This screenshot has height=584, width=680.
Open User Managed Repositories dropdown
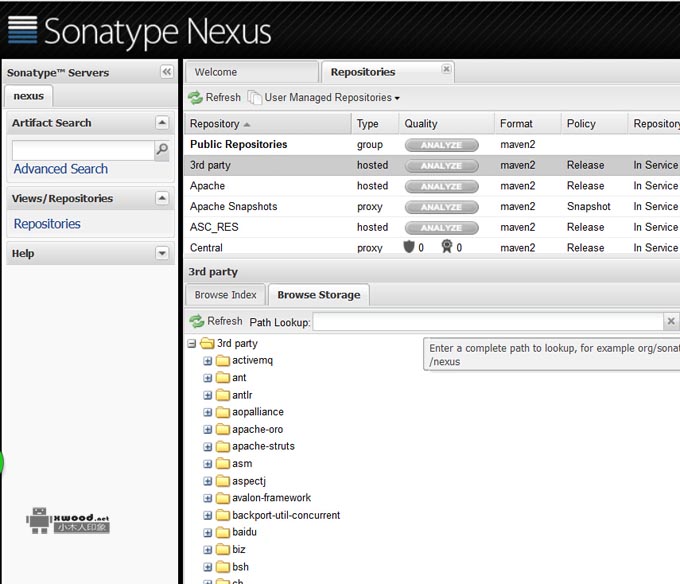(324, 98)
